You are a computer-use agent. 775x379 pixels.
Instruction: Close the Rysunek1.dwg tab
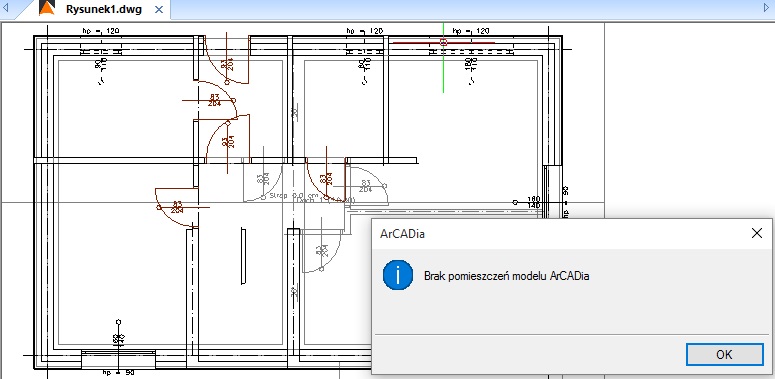point(159,9)
